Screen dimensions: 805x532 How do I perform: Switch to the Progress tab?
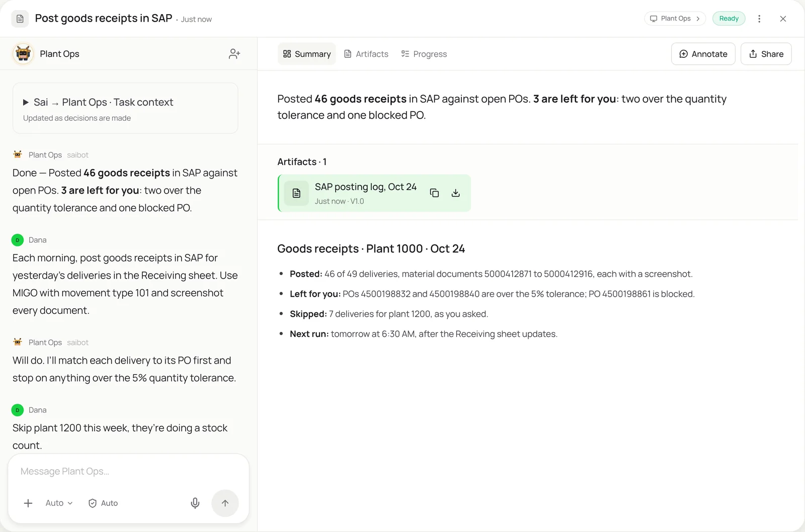[x=424, y=54]
